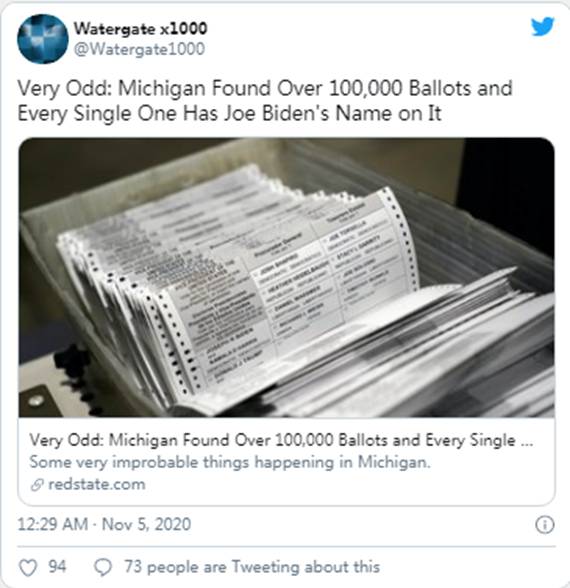
Task: Open the ballot box photo thumbnail
Action: (286, 278)
